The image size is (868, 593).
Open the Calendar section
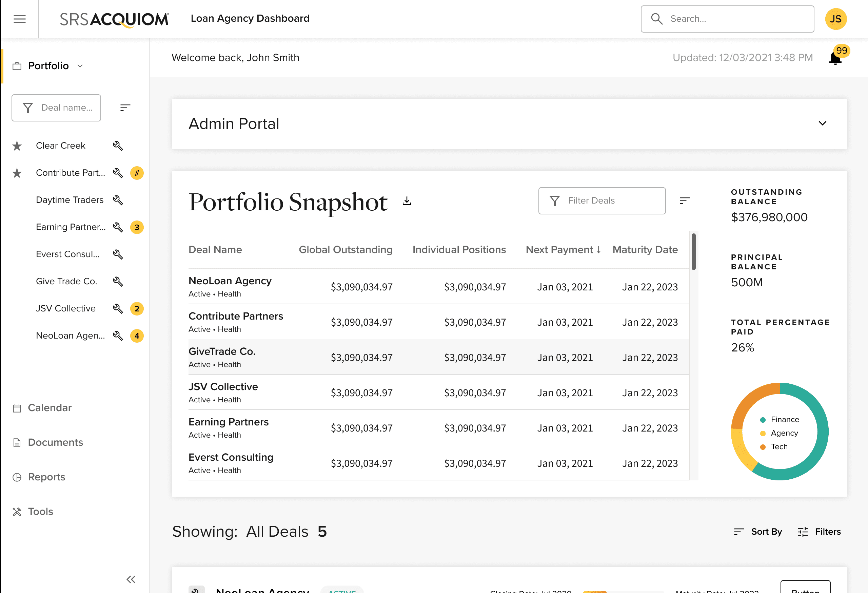point(50,408)
